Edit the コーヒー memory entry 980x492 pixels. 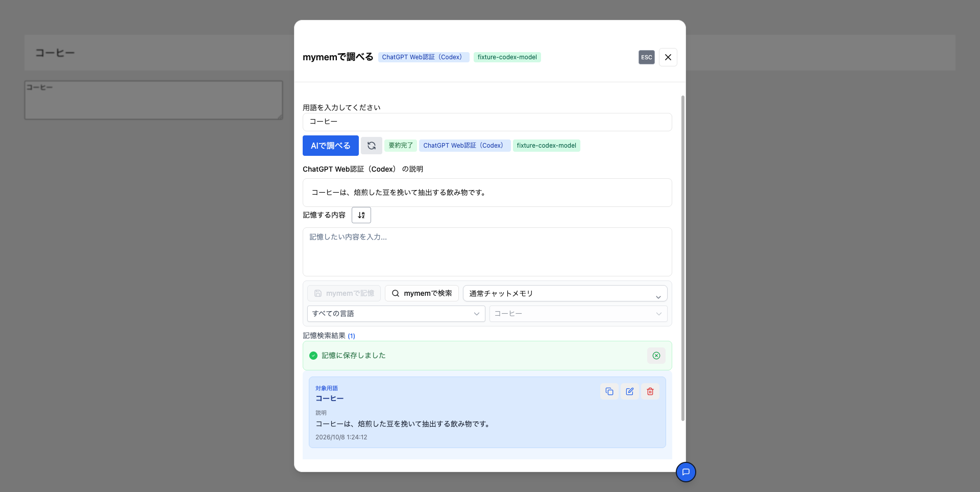tap(630, 391)
